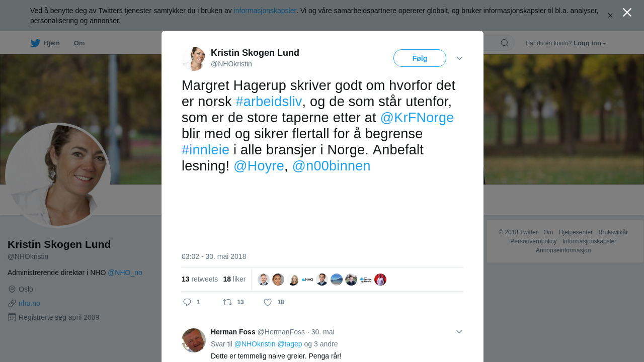Image resolution: width=644 pixels, height=362 pixels.
Task: Click the reply speech bubble icon
Action: [x=187, y=302]
